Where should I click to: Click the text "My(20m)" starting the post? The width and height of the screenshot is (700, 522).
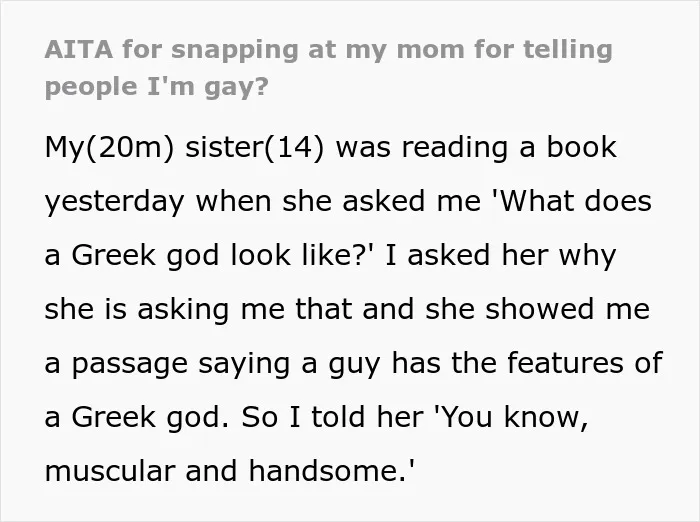(109, 148)
